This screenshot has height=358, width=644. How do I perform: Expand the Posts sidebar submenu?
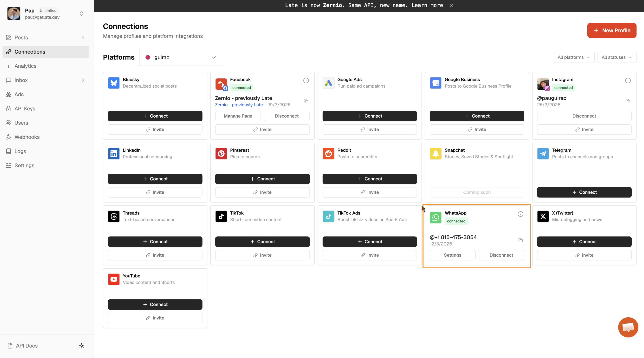tap(83, 37)
